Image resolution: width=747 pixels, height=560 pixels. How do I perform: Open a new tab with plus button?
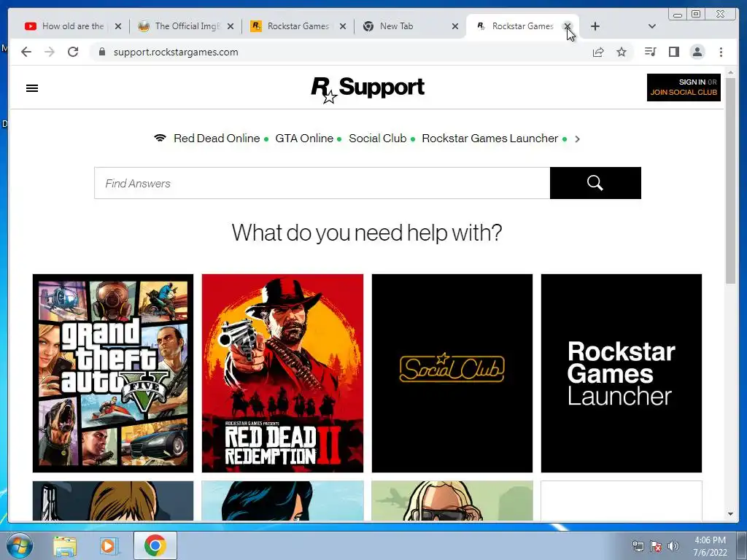tap(595, 26)
